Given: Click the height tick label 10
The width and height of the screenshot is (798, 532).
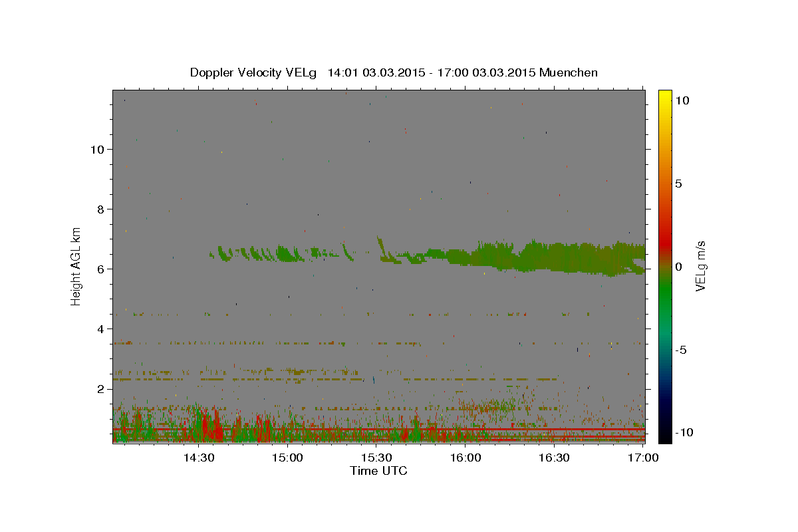Looking at the screenshot, I should pyautogui.click(x=98, y=149).
